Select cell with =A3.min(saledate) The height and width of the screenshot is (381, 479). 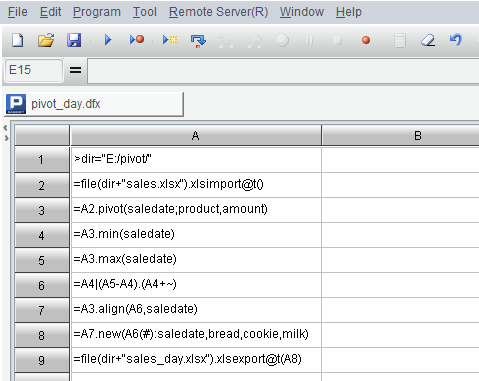(196, 235)
